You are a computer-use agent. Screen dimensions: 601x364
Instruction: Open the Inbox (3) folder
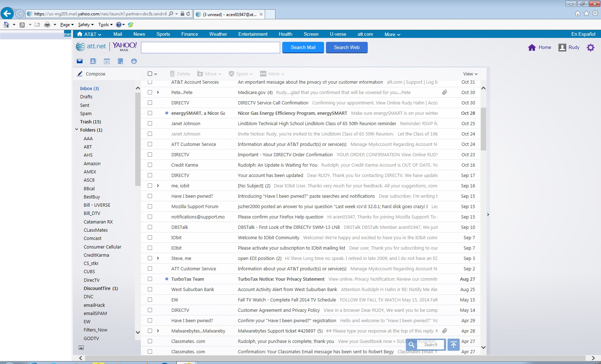pyautogui.click(x=89, y=88)
